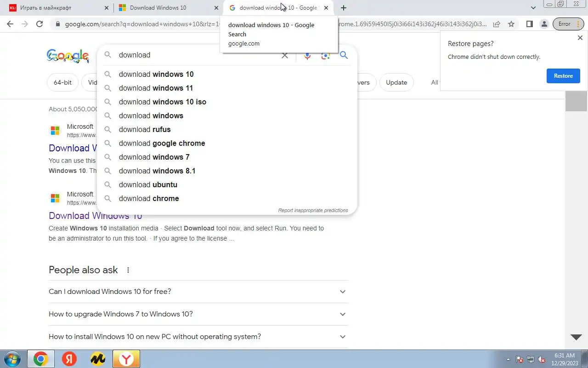588x368 pixels.
Task: Switch to the Download Windows 10 Microsoft tab
Action: pyautogui.click(x=168, y=8)
